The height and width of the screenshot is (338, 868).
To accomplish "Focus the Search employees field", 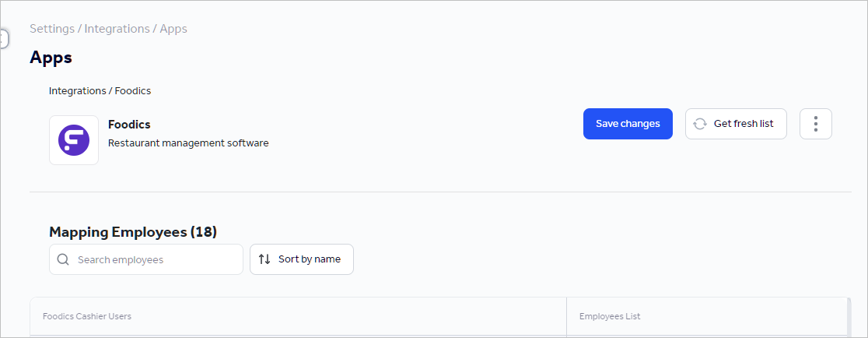I will [x=156, y=259].
